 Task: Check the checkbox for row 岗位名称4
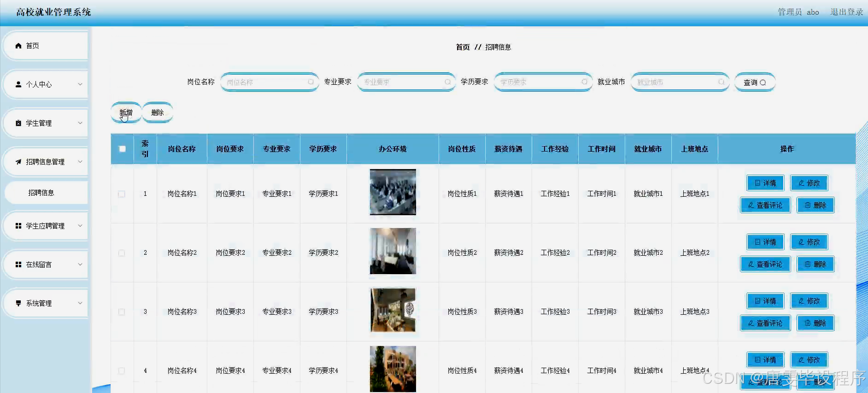click(x=122, y=371)
